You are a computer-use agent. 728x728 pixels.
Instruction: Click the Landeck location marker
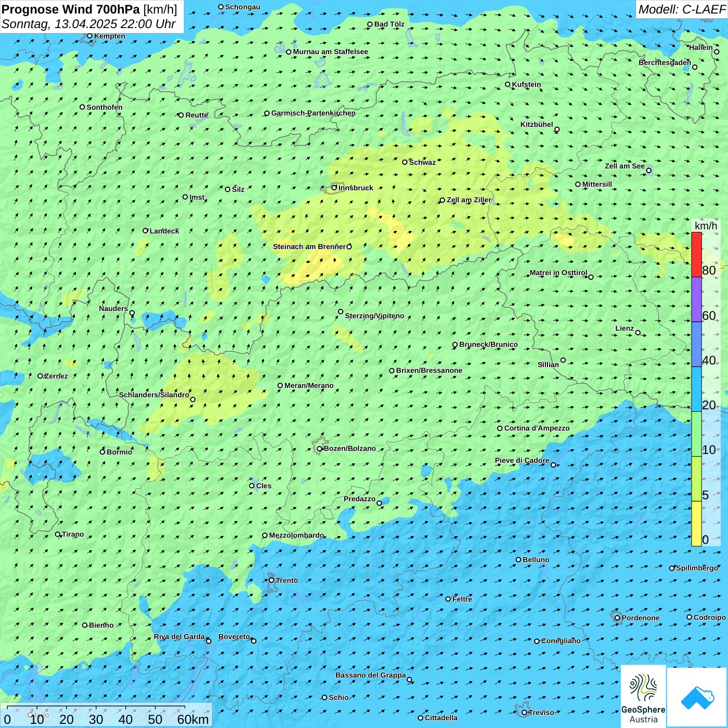(x=146, y=231)
